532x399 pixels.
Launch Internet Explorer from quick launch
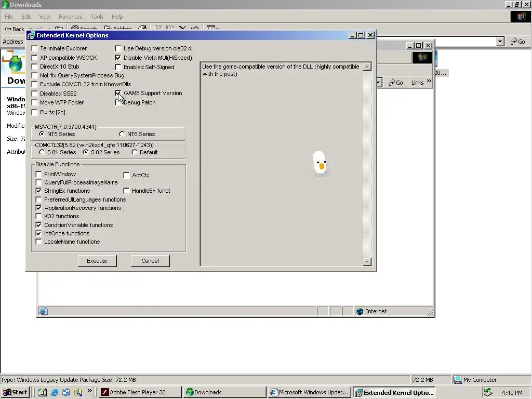(x=54, y=392)
